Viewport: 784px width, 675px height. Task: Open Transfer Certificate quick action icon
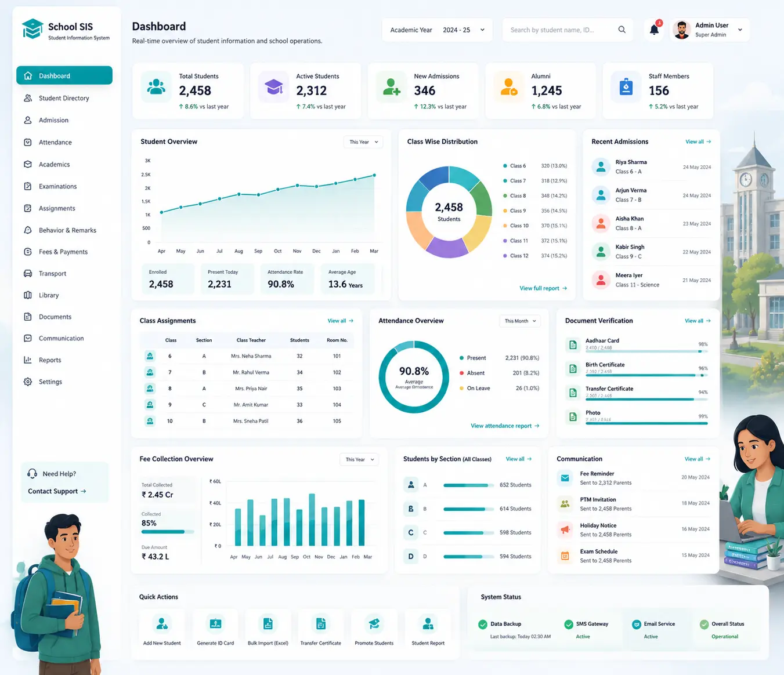click(x=321, y=624)
